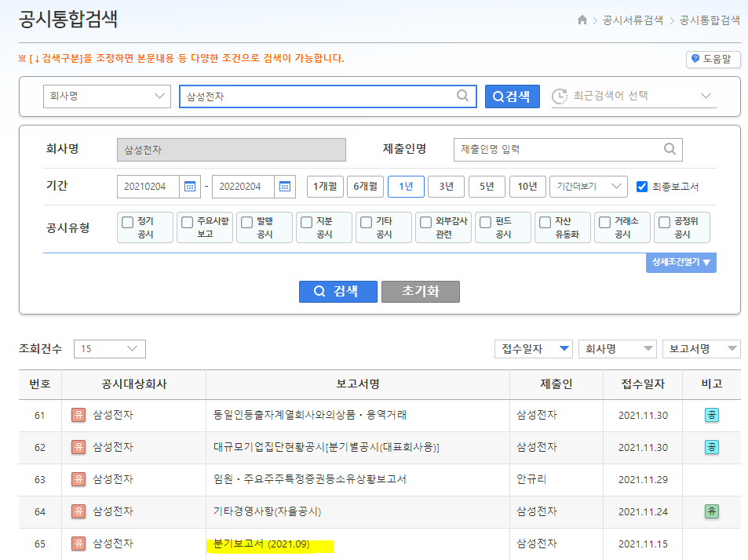748x560 pixels.
Task: Check the 지분공시 disclosure type
Action: [306, 222]
